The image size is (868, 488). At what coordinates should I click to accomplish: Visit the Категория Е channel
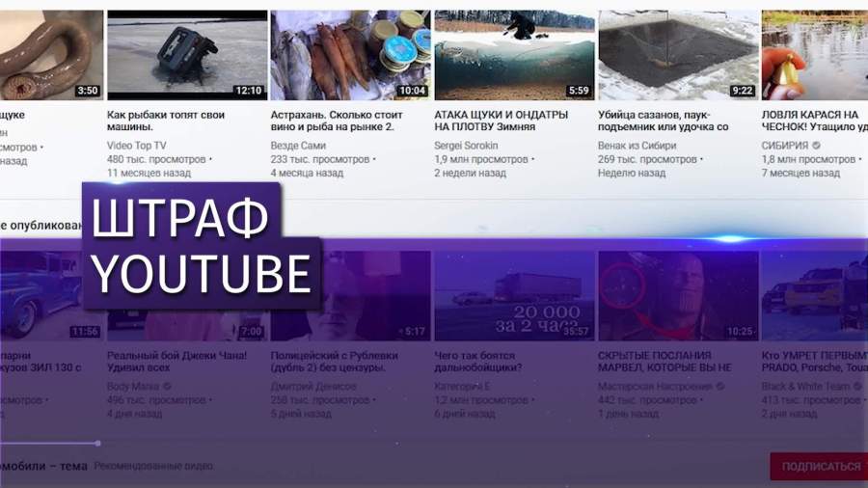tap(462, 386)
